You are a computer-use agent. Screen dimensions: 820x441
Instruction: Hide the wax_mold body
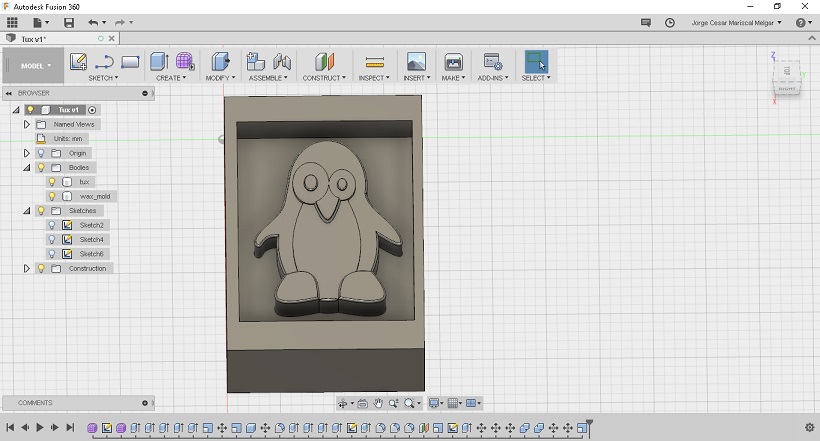click(52, 196)
